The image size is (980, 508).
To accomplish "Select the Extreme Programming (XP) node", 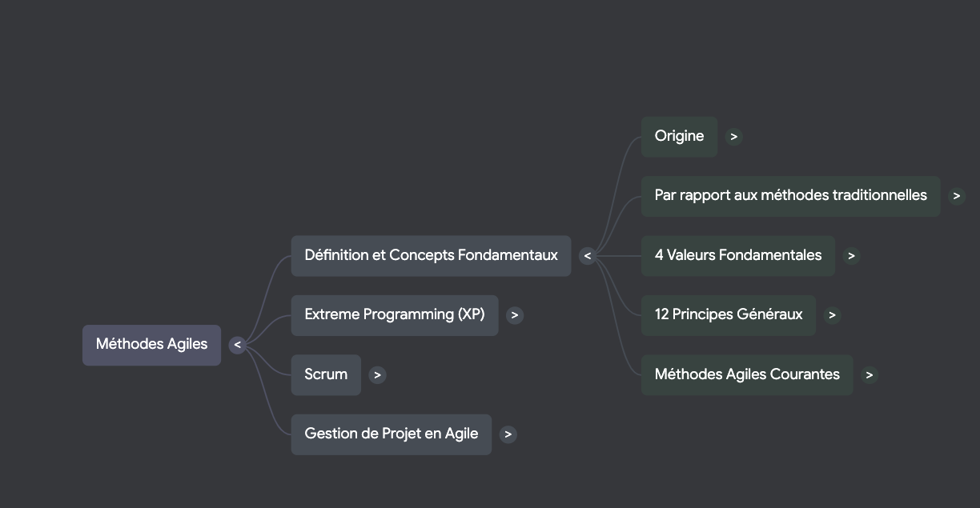I will coord(394,315).
